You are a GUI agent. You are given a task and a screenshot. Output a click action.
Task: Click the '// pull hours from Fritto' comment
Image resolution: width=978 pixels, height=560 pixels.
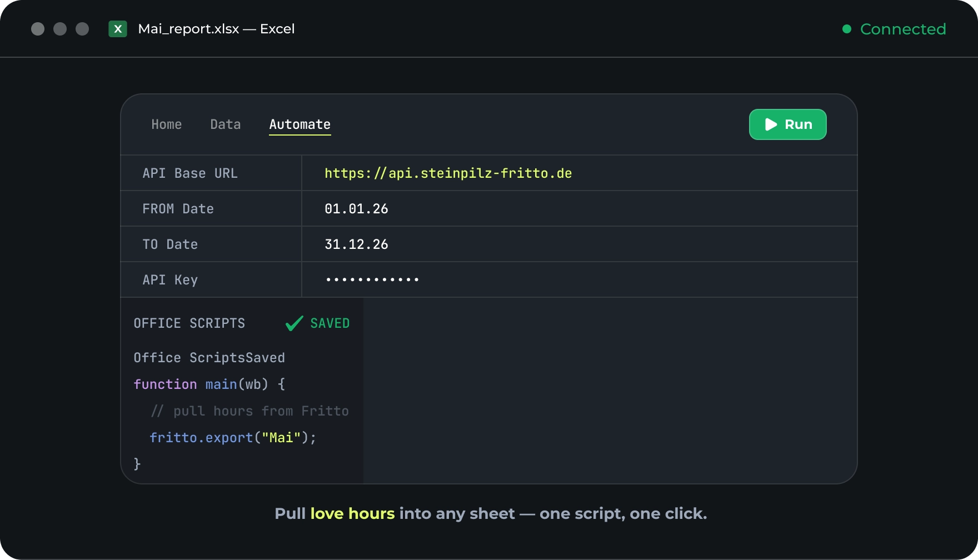coord(250,411)
